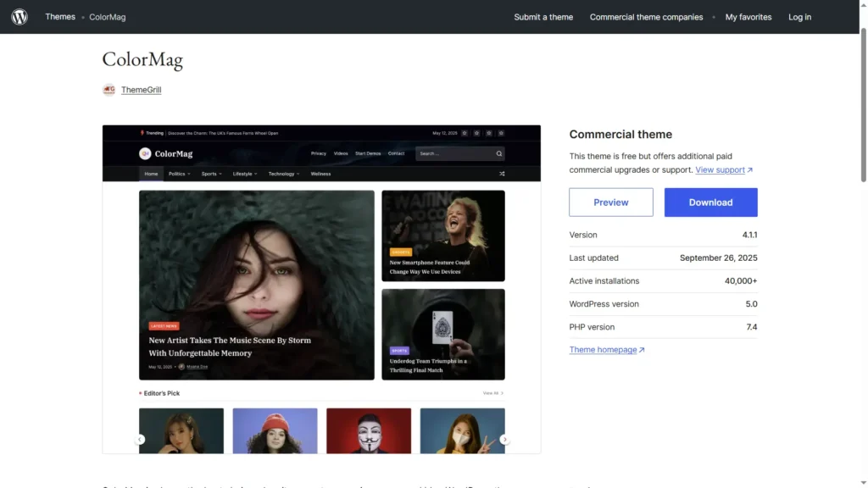The image size is (868, 488).
Task: Click the ThemeGrill author avatar icon
Action: tap(109, 90)
